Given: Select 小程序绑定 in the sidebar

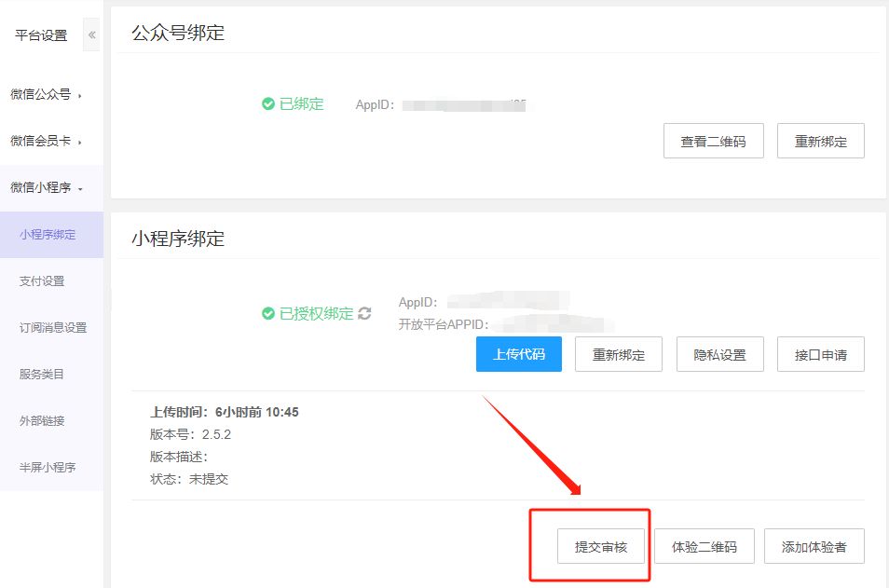Looking at the screenshot, I should coord(48,235).
